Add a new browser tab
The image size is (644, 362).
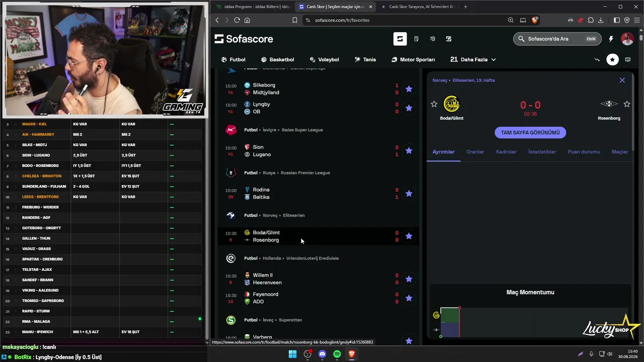(x=465, y=7)
